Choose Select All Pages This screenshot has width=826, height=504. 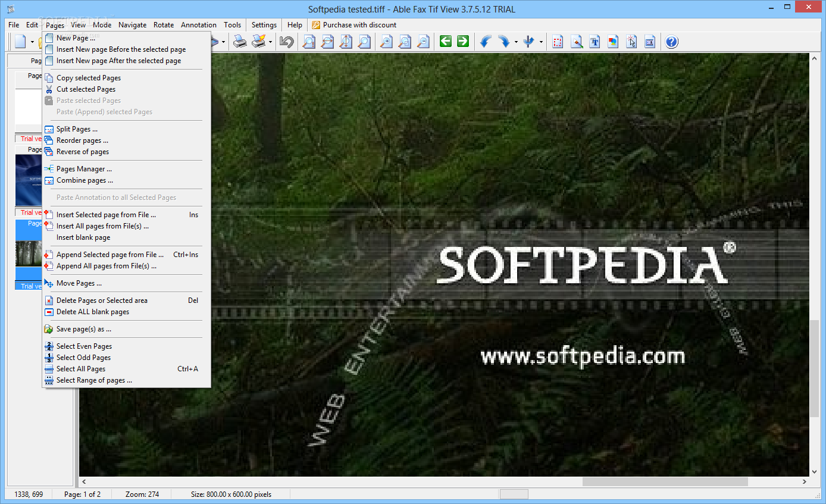pos(126,369)
